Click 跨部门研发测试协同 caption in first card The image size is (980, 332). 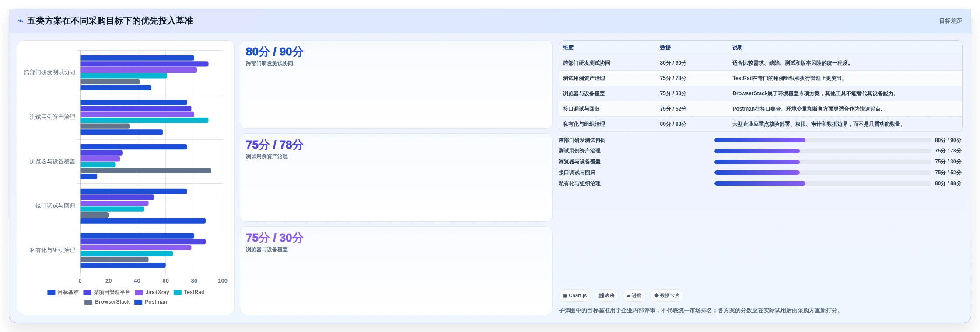point(269,64)
